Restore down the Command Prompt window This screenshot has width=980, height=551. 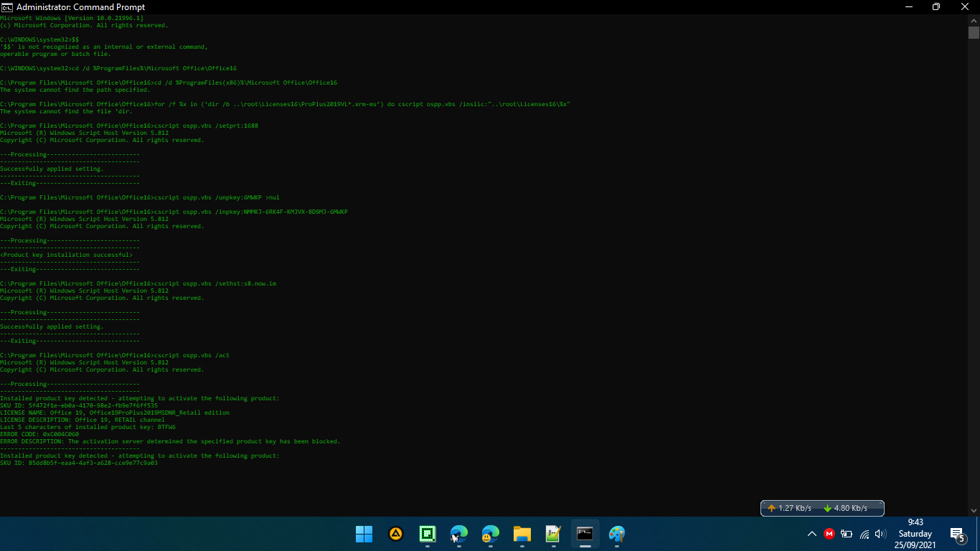[x=936, y=7]
